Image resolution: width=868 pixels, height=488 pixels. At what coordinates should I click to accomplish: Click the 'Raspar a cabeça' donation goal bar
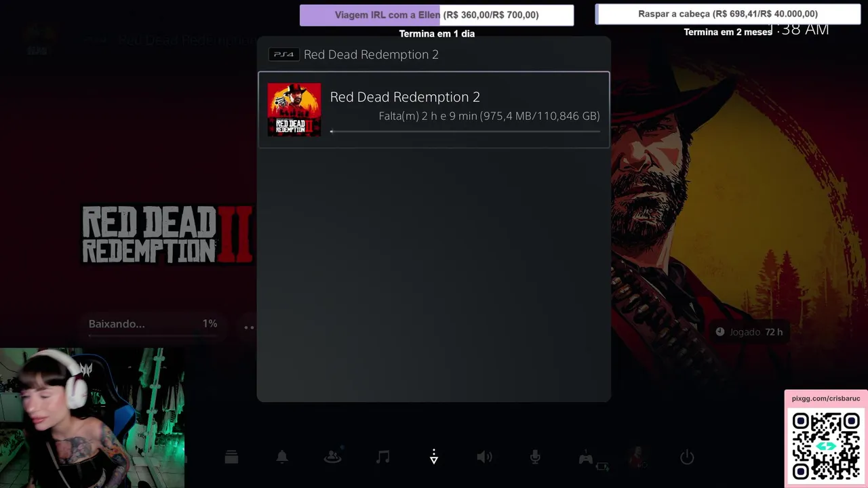coord(728,14)
